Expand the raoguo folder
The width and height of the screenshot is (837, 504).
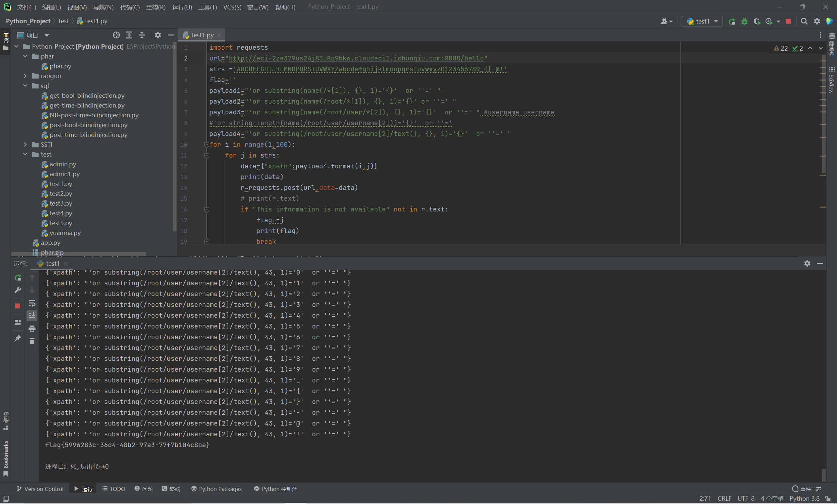tap(26, 76)
